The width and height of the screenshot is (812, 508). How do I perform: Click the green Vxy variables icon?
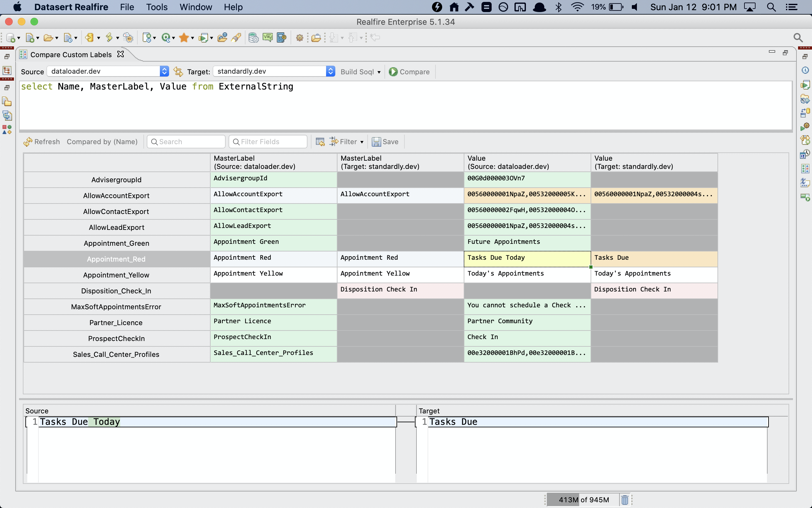pyautogui.click(x=267, y=37)
